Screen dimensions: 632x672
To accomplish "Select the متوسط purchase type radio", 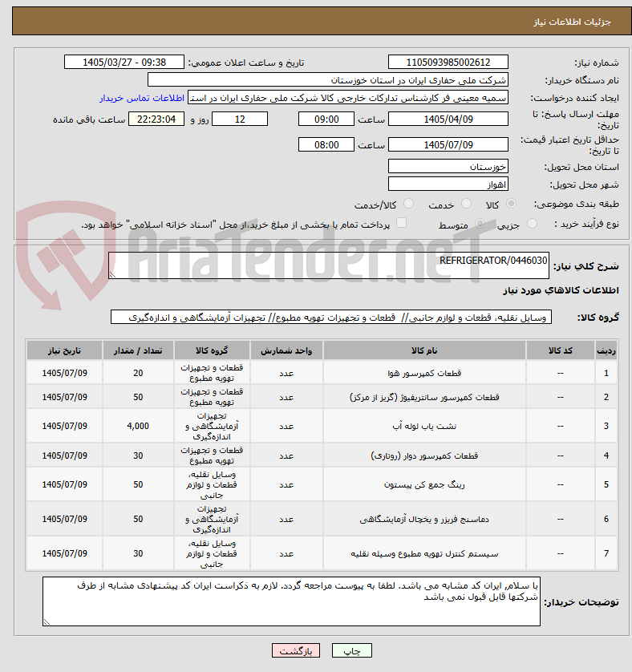I will [x=480, y=223].
